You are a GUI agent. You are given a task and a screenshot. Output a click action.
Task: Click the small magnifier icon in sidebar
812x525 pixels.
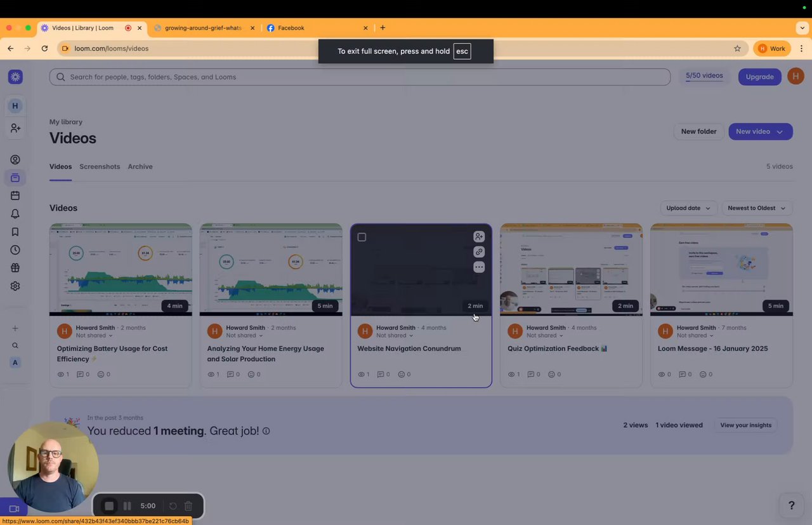point(15,345)
